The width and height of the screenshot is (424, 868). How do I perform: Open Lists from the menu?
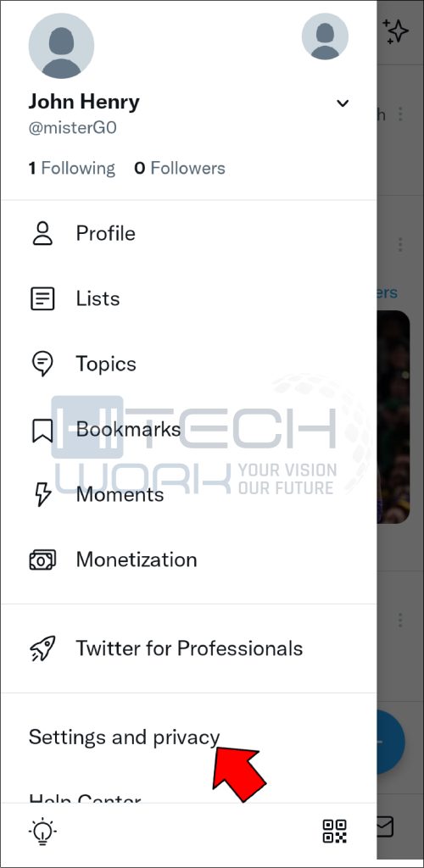pyautogui.click(x=98, y=299)
